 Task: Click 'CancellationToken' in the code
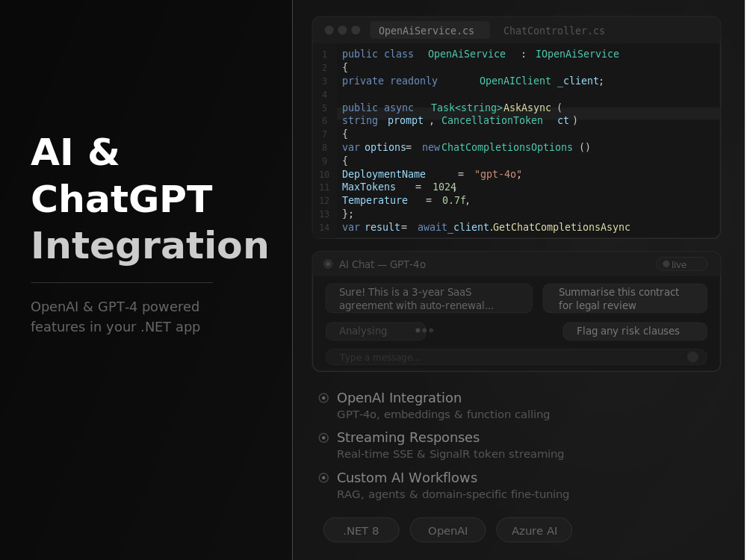coord(492,120)
